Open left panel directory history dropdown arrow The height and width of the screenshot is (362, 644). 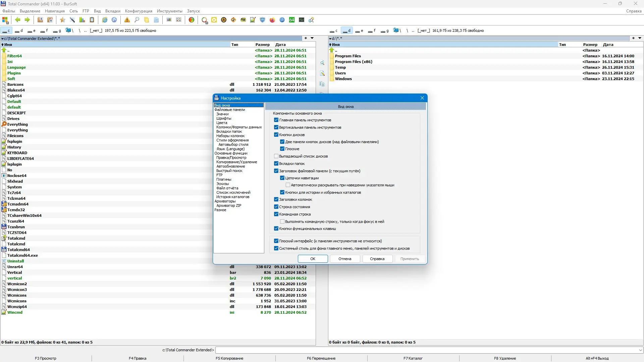[x=312, y=38]
